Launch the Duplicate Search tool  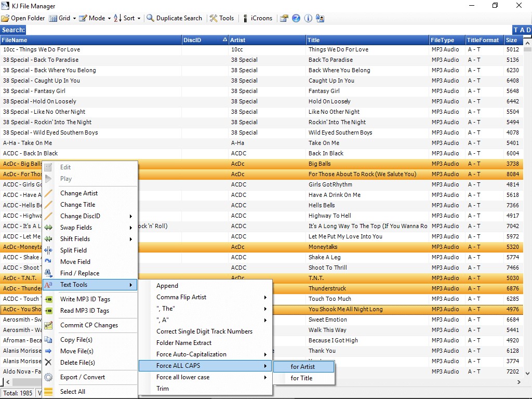click(175, 18)
